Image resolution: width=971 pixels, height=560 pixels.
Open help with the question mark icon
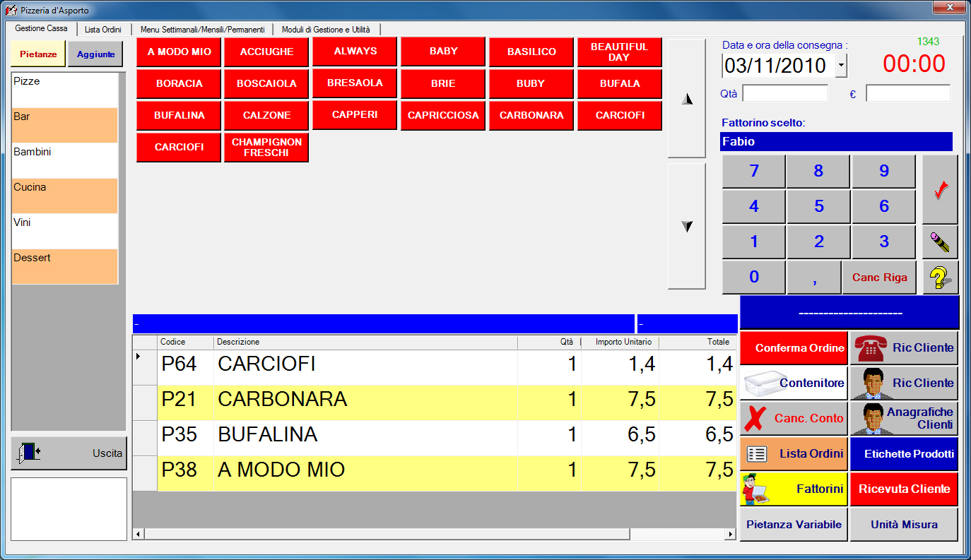click(x=940, y=278)
